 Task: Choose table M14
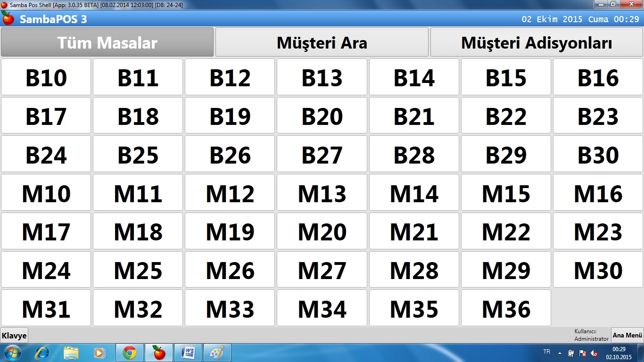click(x=414, y=193)
